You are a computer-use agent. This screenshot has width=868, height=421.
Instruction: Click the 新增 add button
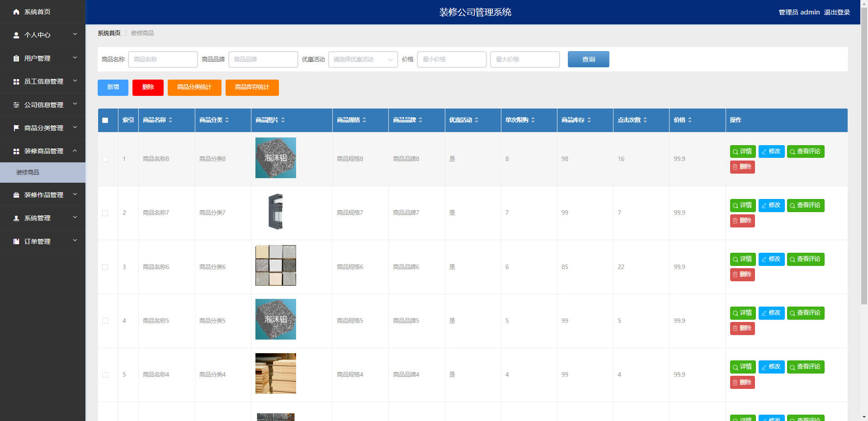click(113, 87)
